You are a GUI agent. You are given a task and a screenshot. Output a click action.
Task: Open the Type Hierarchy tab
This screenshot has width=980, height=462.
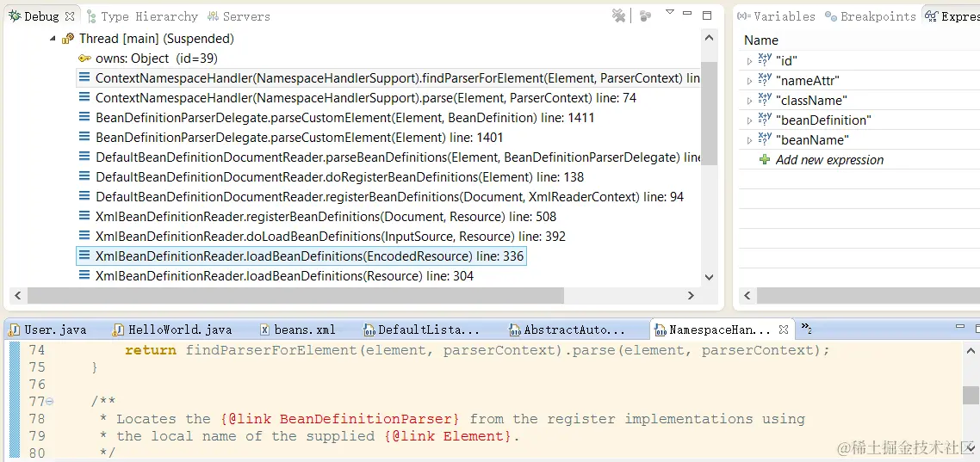coord(142,16)
